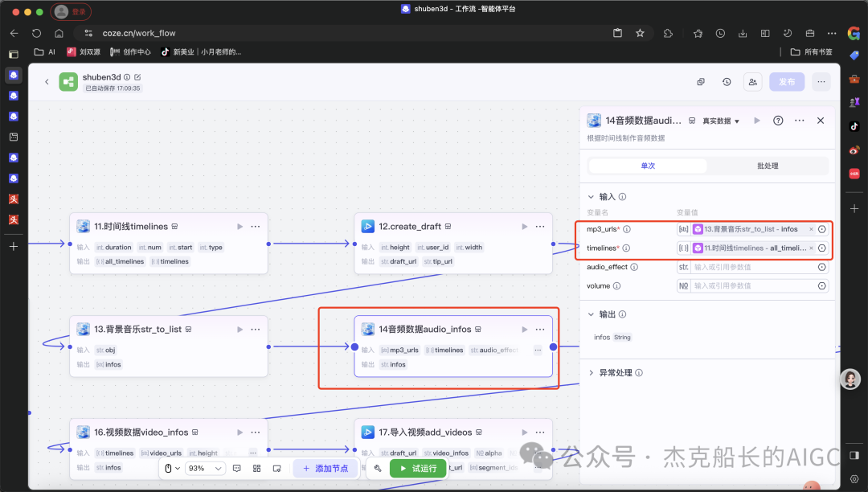Expand the 异常处理 section

[591, 373]
